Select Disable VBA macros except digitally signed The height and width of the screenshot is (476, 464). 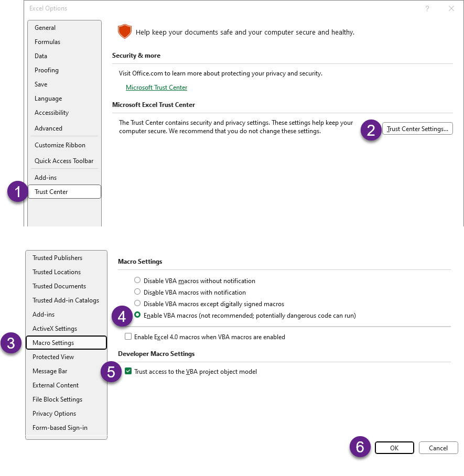point(137,304)
